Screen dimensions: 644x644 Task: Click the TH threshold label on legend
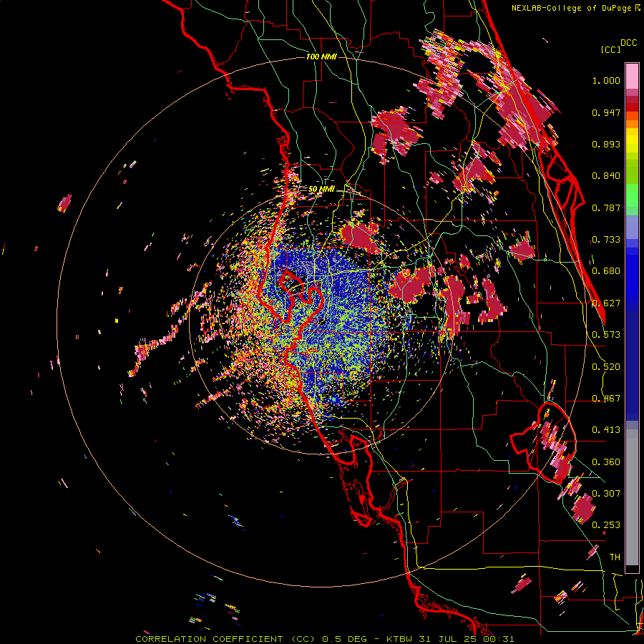[x=615, y=557]
